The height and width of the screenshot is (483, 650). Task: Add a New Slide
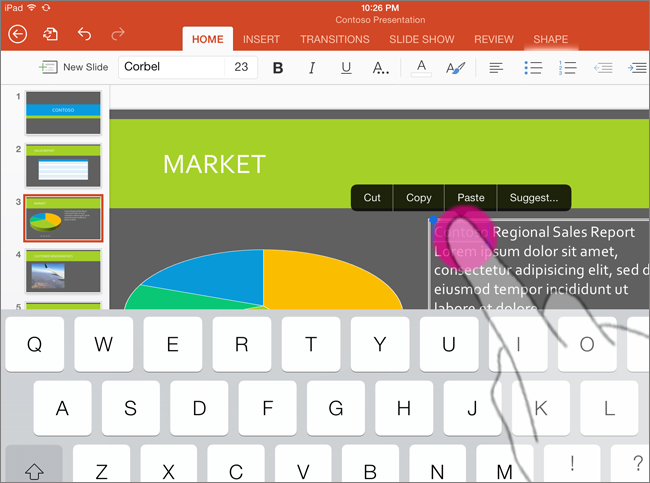(74, 67)
